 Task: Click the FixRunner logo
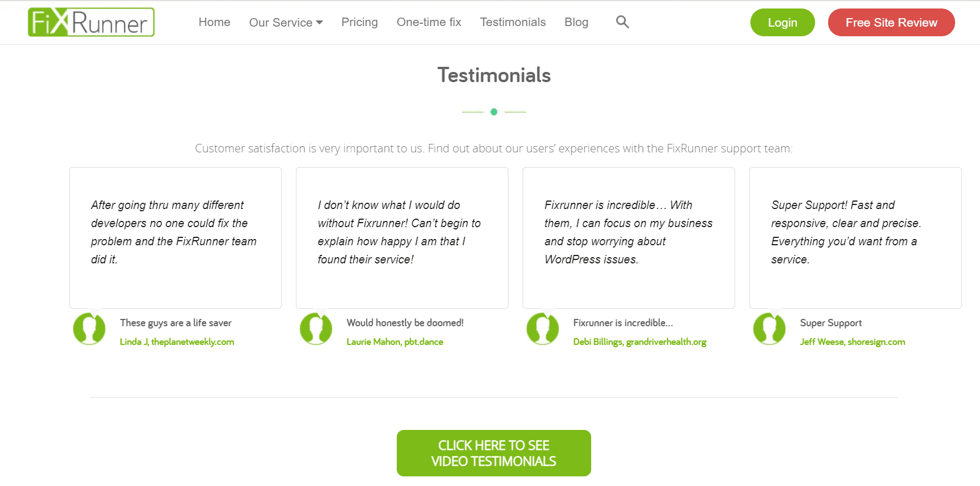tap(91, 23)
